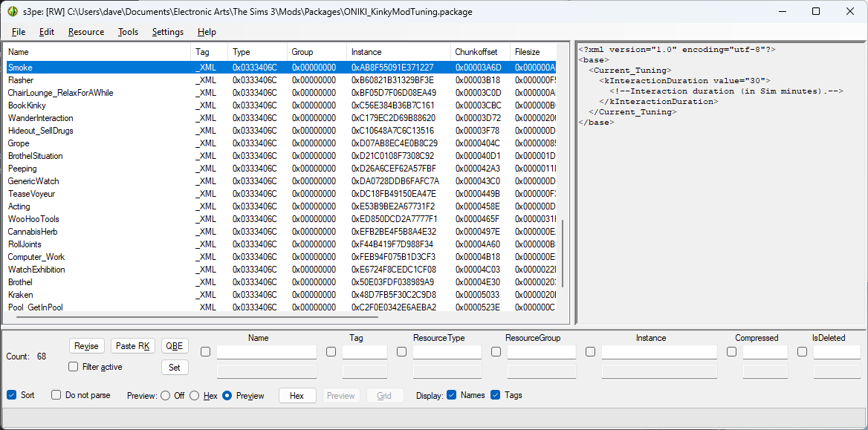Select the WooHooTools resource row
Screen dimensions: 868x430
(281, 219)
